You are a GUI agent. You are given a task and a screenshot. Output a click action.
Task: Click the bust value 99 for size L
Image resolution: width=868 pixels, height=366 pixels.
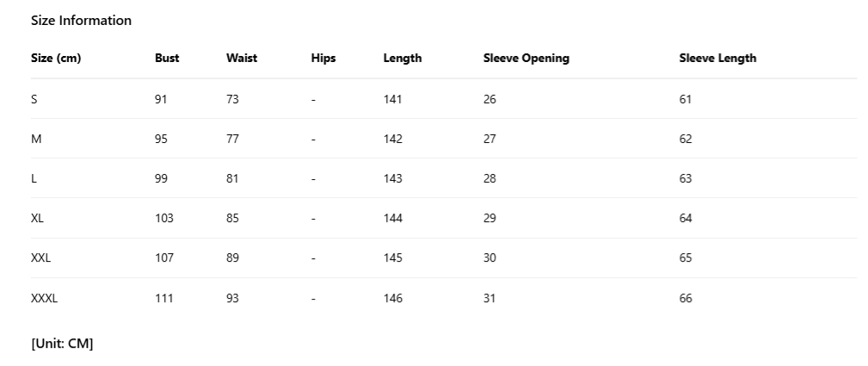pos(161,179)
